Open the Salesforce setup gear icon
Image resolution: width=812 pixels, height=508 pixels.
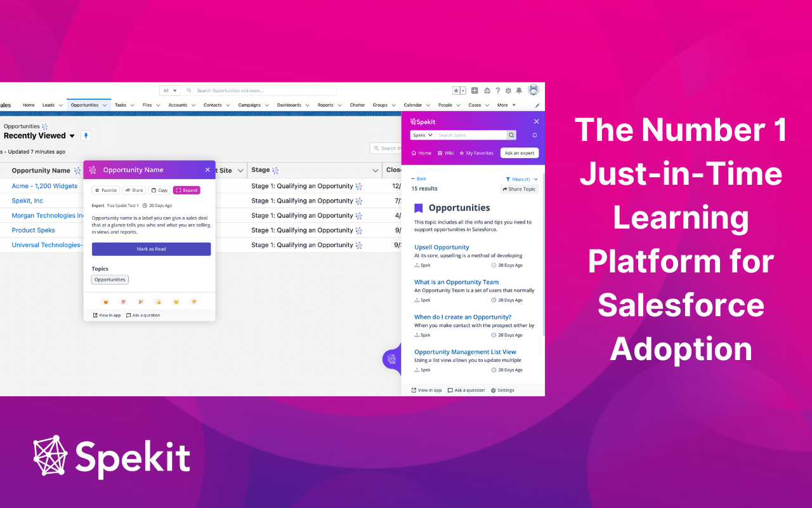(x=508, y=91)
